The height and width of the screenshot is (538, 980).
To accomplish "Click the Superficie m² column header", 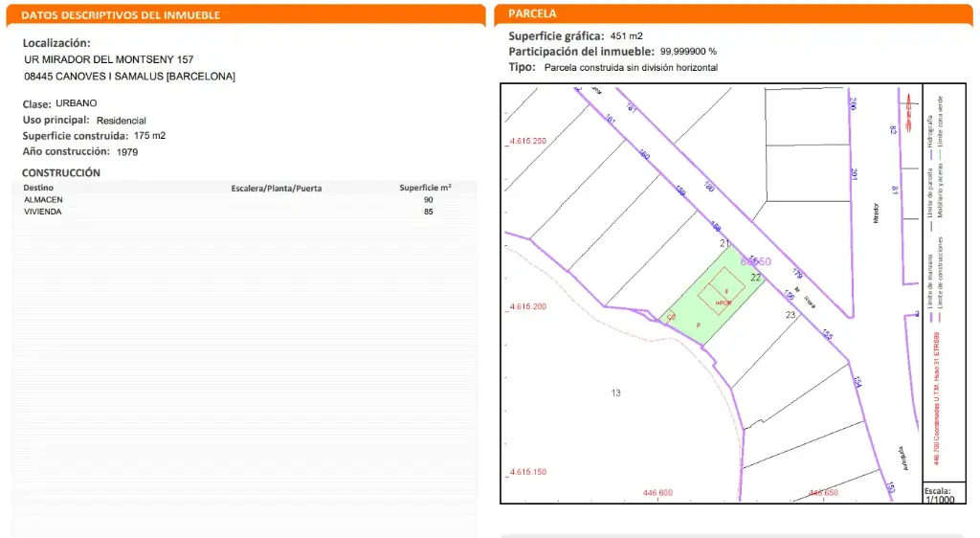I will point(425,188).
